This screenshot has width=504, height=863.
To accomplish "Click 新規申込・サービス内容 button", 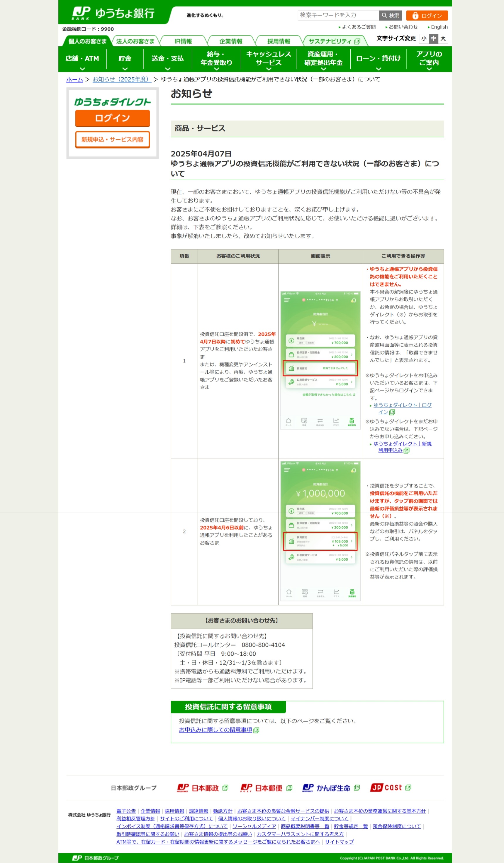I will tap(113, 139).
